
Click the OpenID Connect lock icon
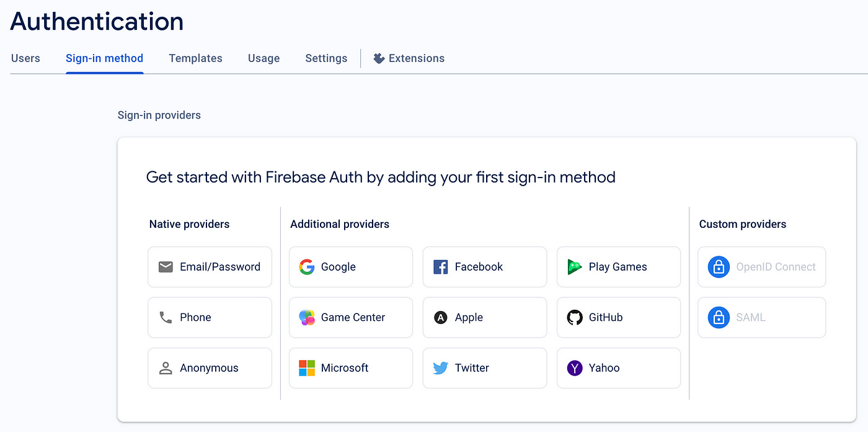point(719,267)
